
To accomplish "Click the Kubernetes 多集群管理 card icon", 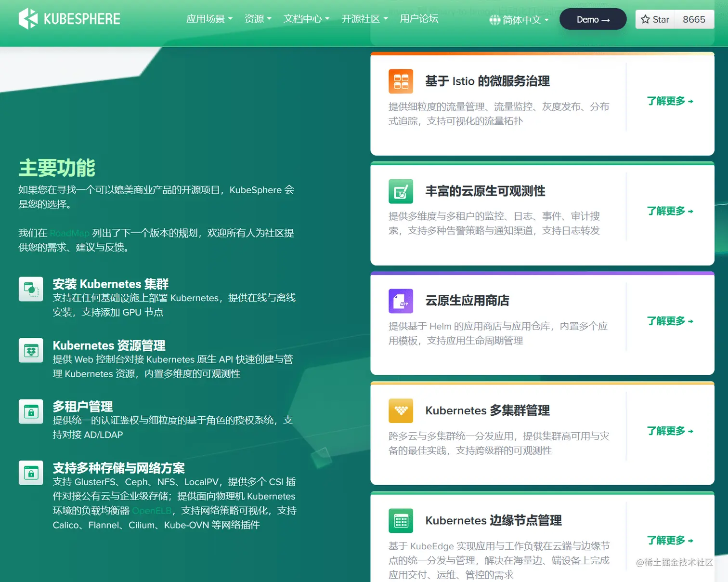I will coord(401,410).
